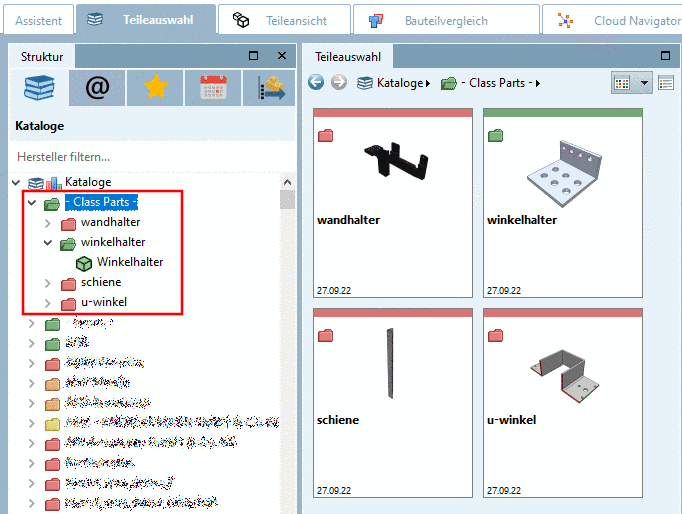Click the red u-winkel folder icon in tree
This screenshot has height=514, width=682.
(68, 304)
